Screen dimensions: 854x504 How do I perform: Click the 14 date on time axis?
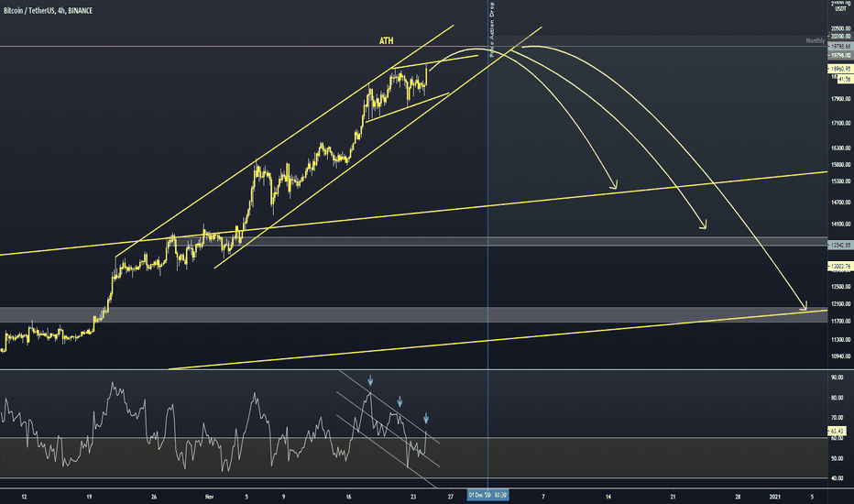point(608,497)
